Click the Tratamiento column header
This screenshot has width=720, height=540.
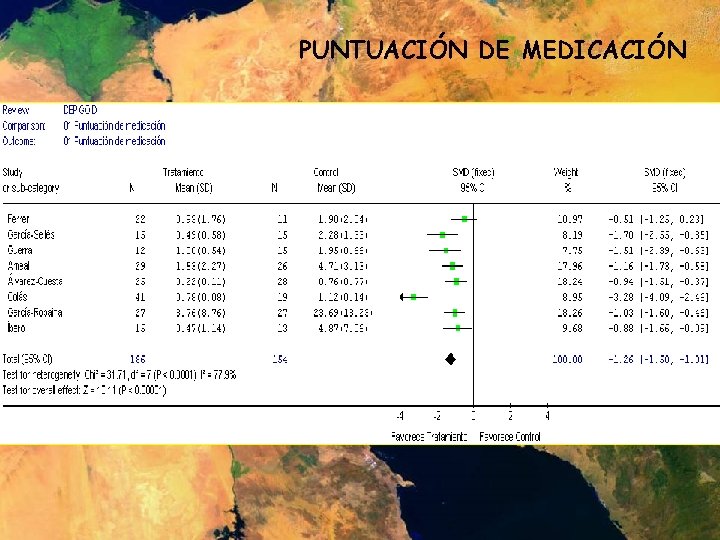[183, 172]
